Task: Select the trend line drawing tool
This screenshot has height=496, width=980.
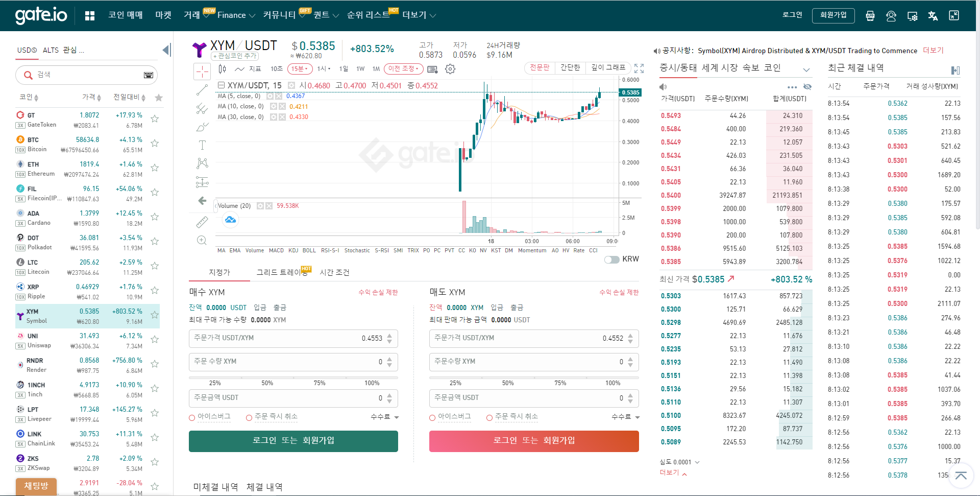Action: (x=202, y=90)
